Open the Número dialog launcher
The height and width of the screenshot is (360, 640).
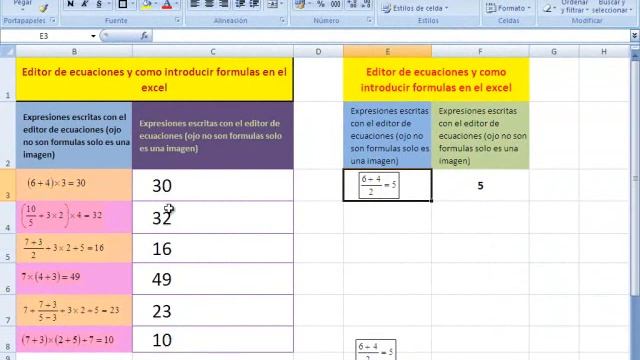tap(369, 20)
